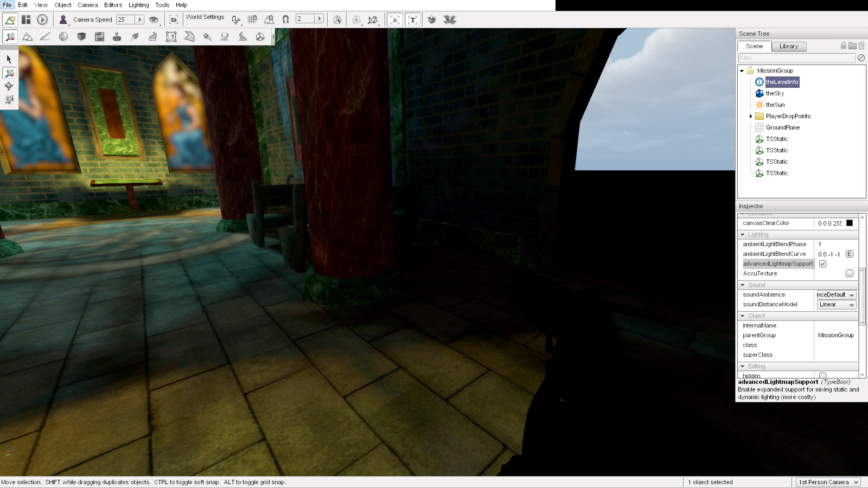Toggle soft snapping magnet icon
This screenshot has width=868, height=488.
(x=285, y=20)
